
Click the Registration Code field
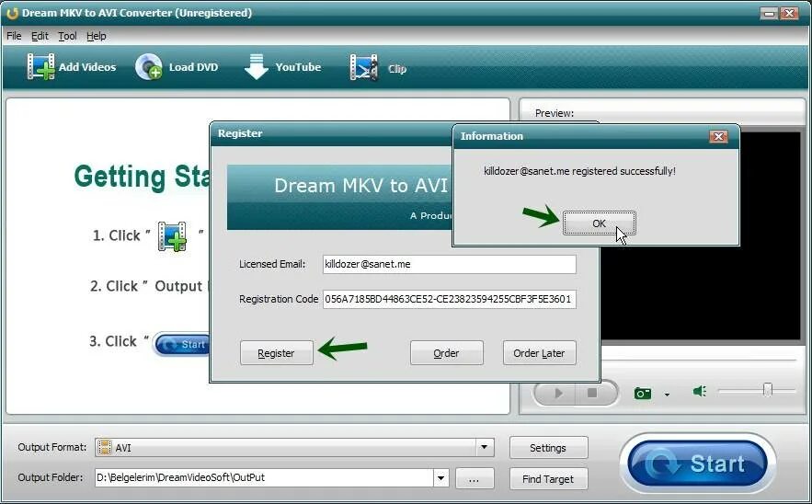coord(449,299)
